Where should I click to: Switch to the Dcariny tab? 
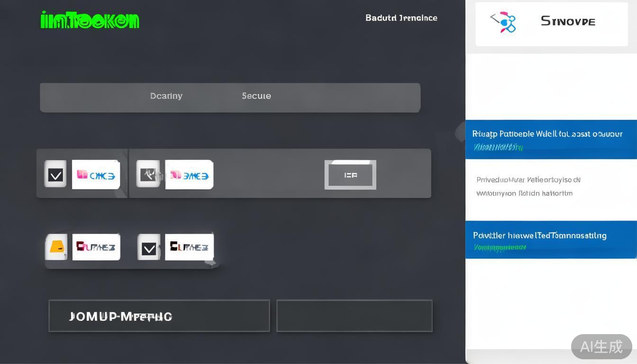point(166,96)
